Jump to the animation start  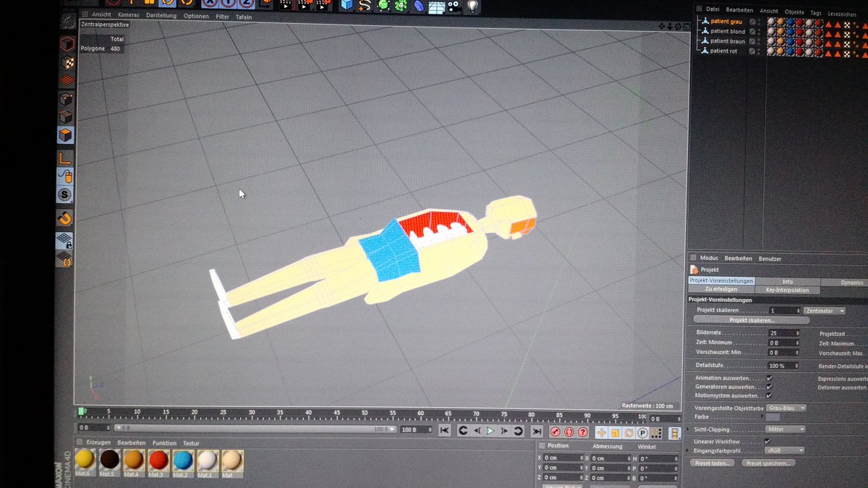point(444,431)
